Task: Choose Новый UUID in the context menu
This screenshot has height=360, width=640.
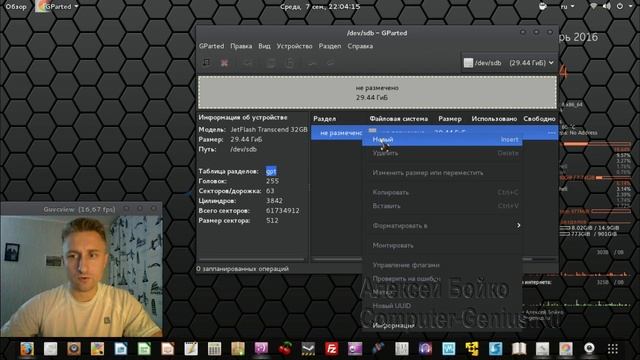Action: (x=442, y=306)
